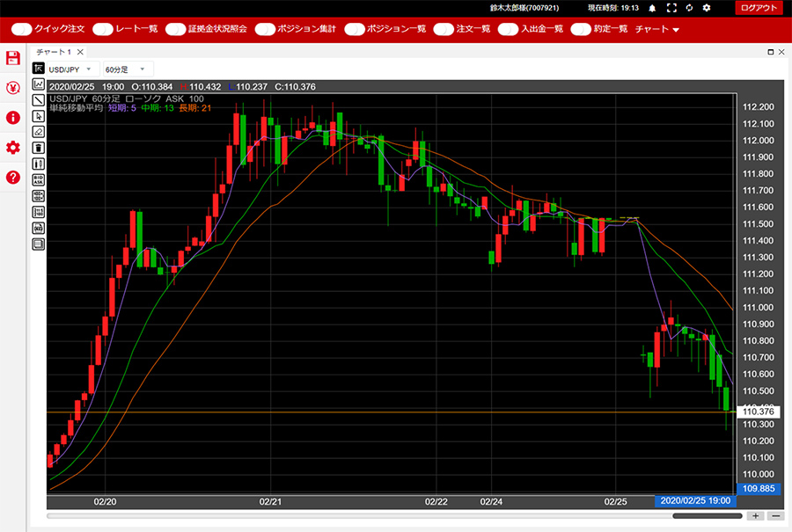The image size is (792, 532).
Task: Click the 2020/02/25 19:00 blue time label
Action: (695, 500)
